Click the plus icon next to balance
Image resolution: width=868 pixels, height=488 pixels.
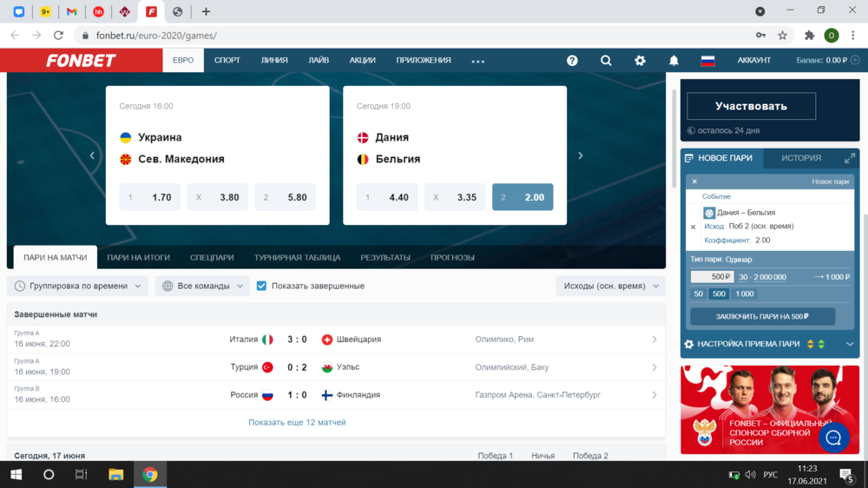click(x=856, y=61)
